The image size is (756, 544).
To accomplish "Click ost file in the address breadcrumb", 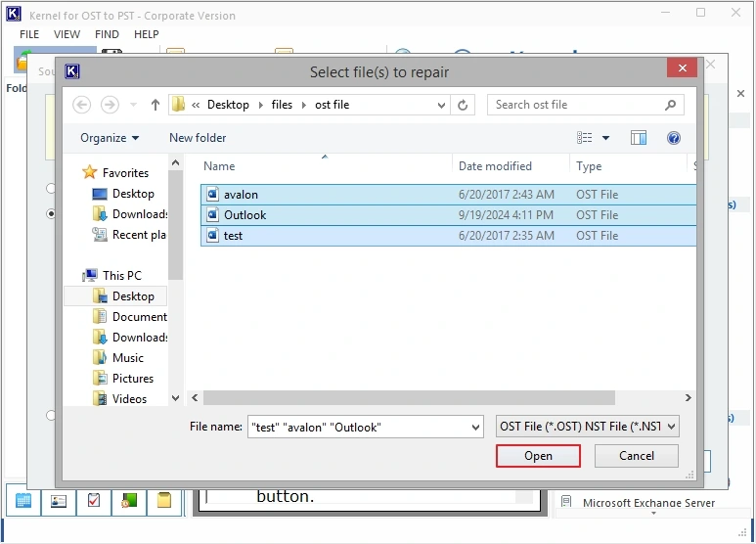I will [x=333, y=105].
